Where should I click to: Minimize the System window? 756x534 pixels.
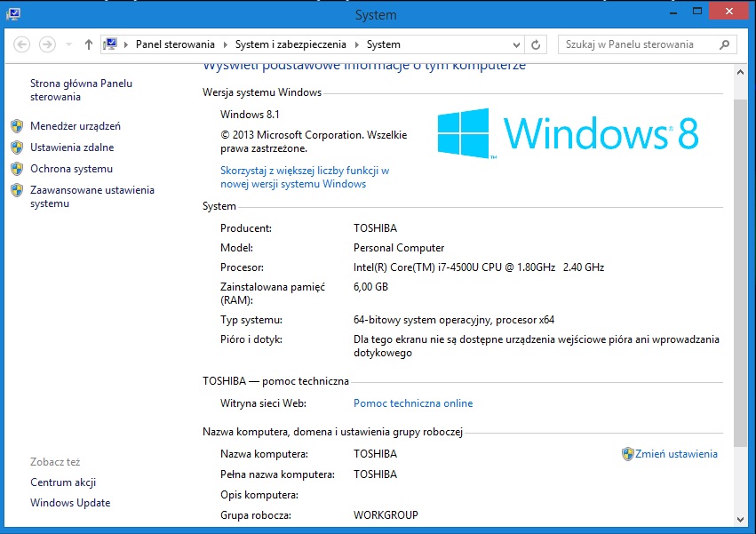(673, 12)
